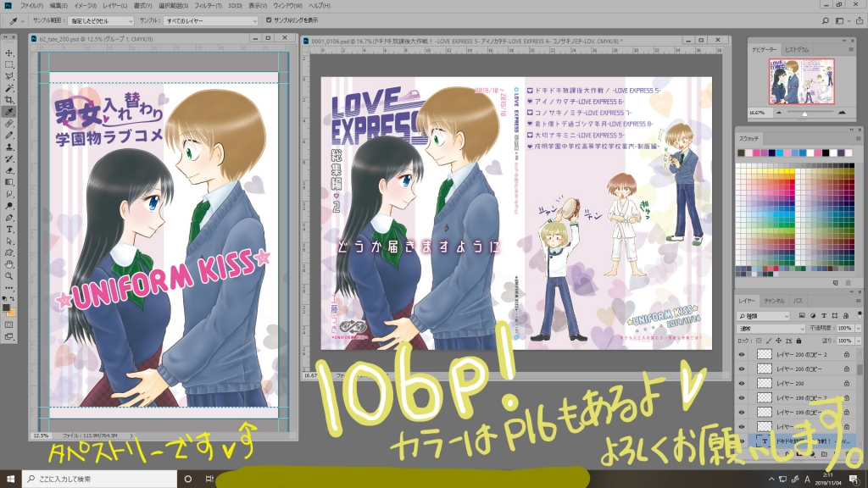868x488 pixels.
Task: Hide layer レイヤー 199 のコピー 2
Action: [742, 397]
